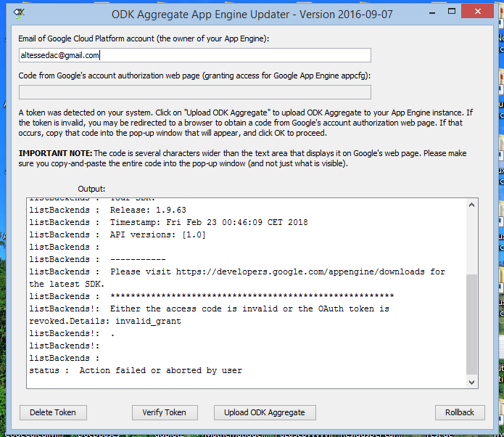
Task: Maximize the ODK Updater window
Action: pos(452,12)
